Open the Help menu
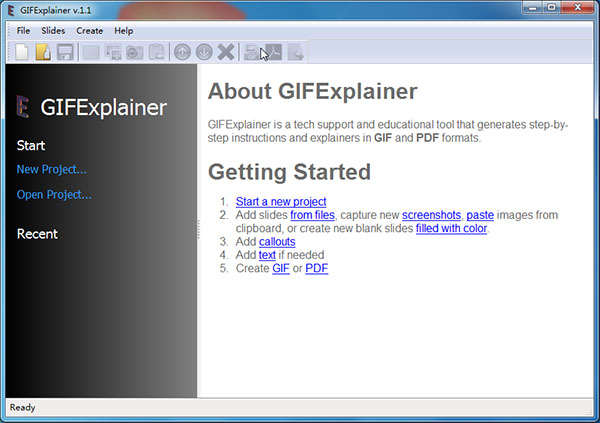Viewport: 600px width, 423px height. [x=124, y=31]
